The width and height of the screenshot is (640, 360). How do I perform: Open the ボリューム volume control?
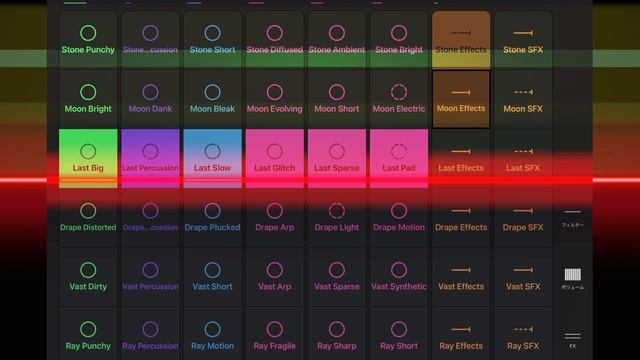(x=573, y=279)
